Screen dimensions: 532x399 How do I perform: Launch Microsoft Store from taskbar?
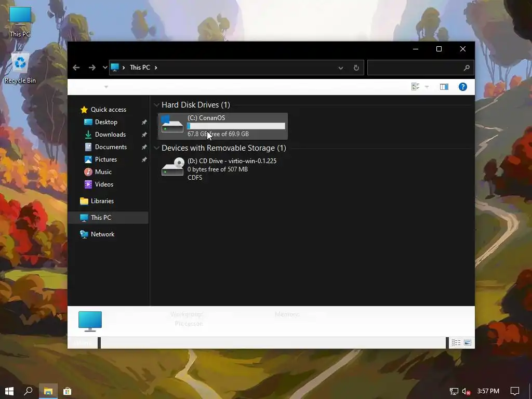tap(67, 391)
